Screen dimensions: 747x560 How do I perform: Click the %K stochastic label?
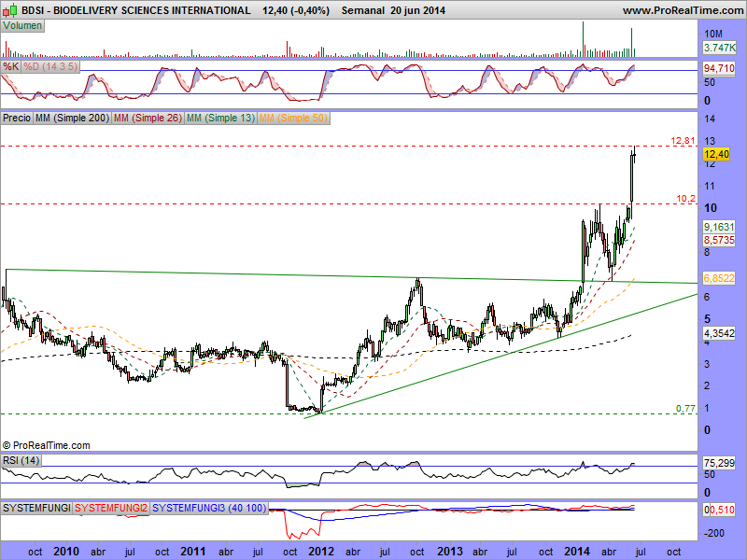click(10, 66)
